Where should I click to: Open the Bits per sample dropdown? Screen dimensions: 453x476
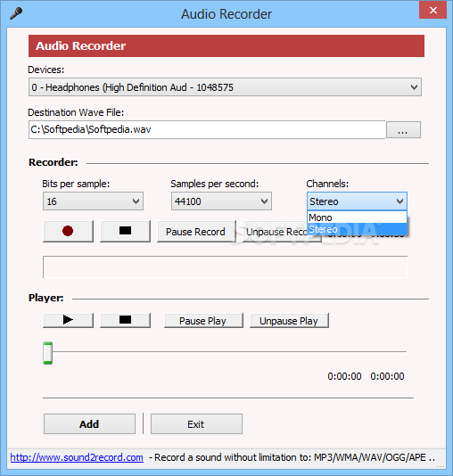click(93, 201)
